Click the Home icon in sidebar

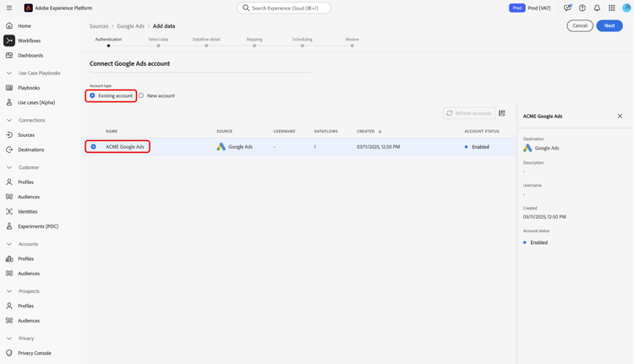pos(9,26)
